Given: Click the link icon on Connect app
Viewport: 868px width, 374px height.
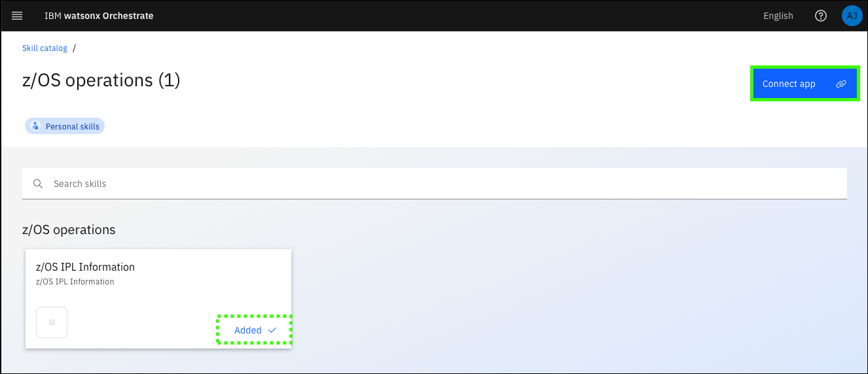Looking at the screenshot, I should (x=841, y=84).
